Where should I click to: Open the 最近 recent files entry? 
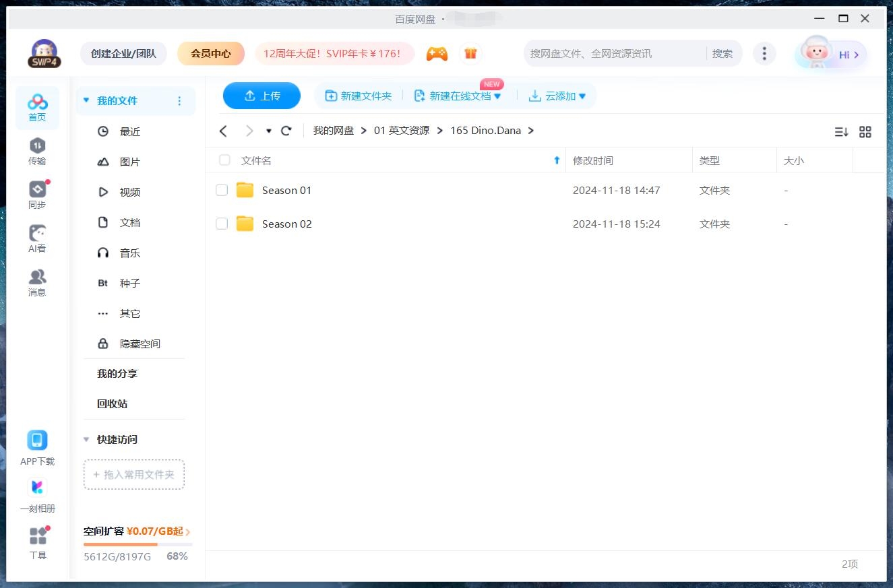tap(130, 131)
